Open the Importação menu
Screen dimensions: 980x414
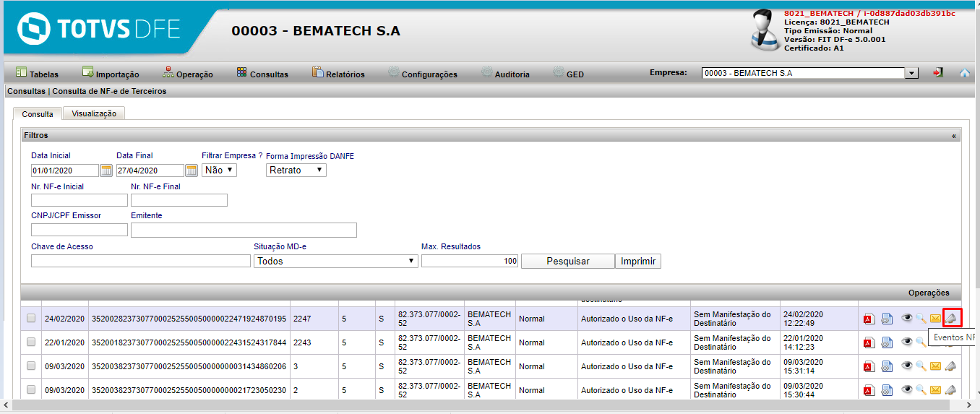pyautogui.click(x=111, y=74)
